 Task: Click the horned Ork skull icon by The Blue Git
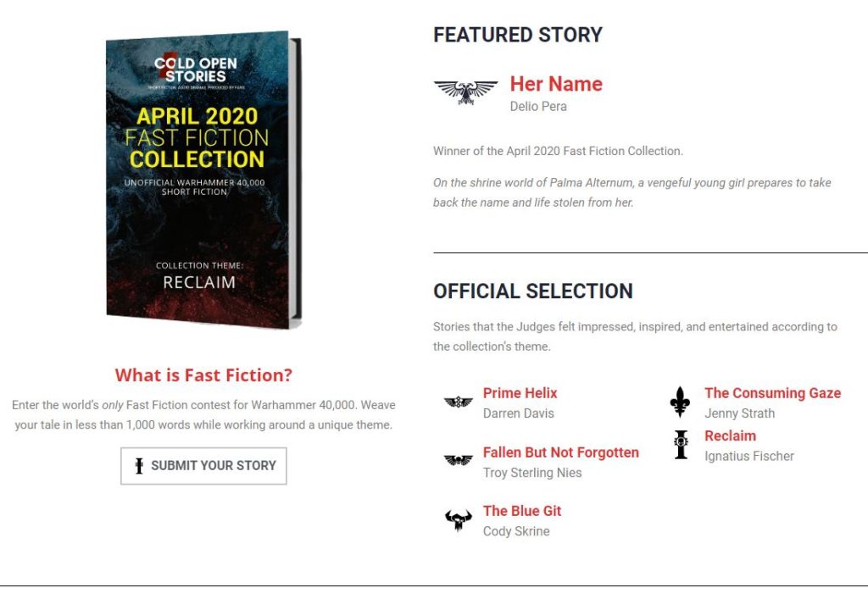459,520
